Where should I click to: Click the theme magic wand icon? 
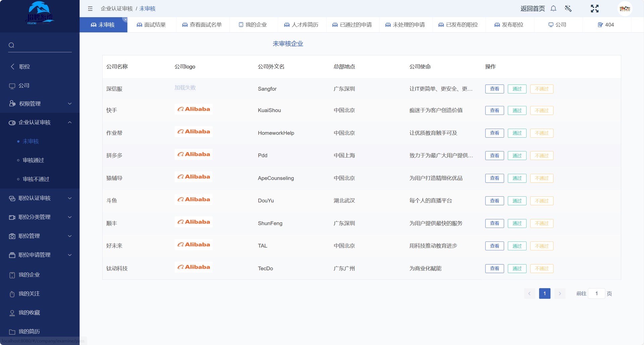568,8
